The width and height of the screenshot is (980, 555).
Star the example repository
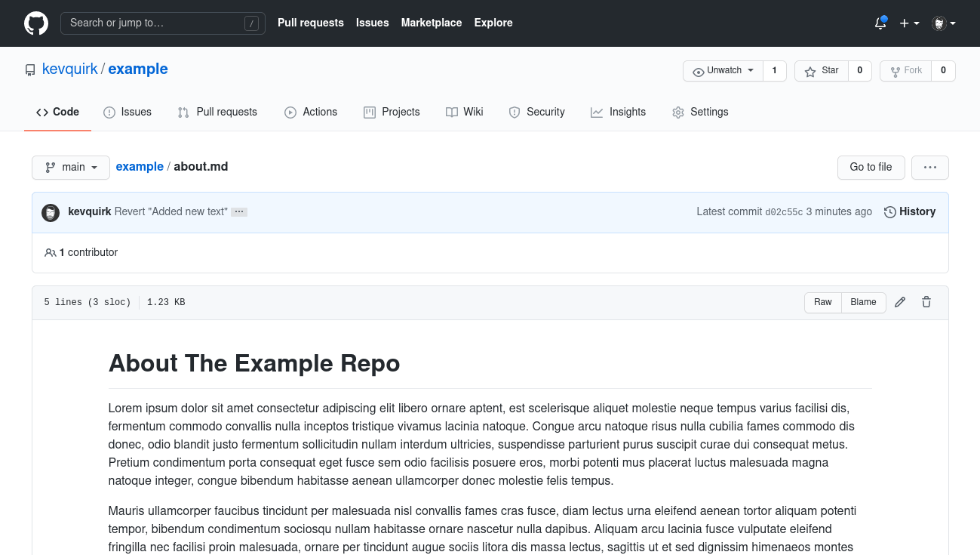pyautogui.click(x=821, y=70)
